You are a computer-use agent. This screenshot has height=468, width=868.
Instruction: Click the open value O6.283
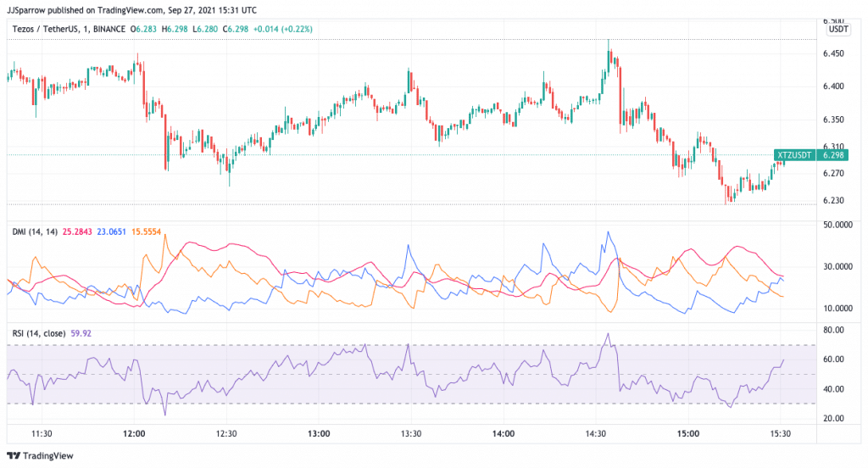click(x=143, y=29)
